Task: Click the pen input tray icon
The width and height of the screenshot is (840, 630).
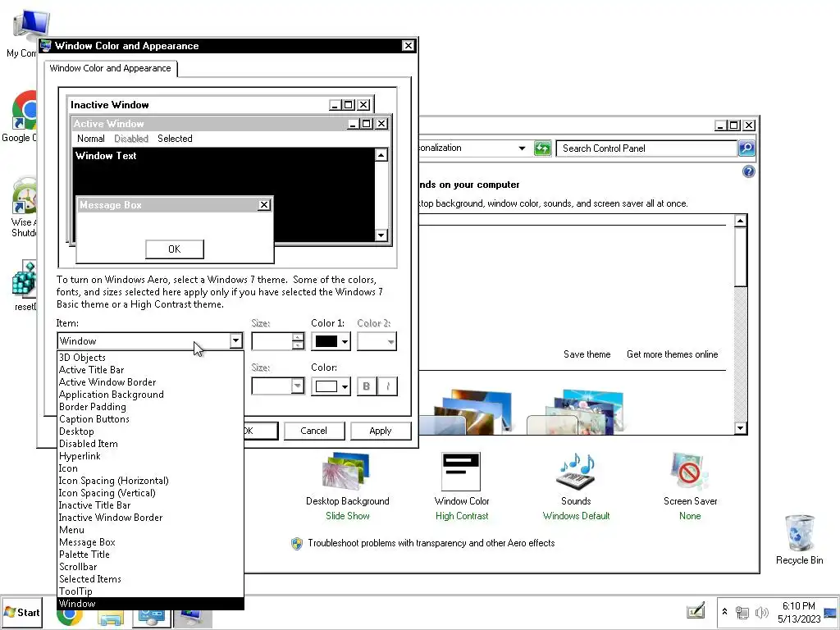Action: coord(696,610)
